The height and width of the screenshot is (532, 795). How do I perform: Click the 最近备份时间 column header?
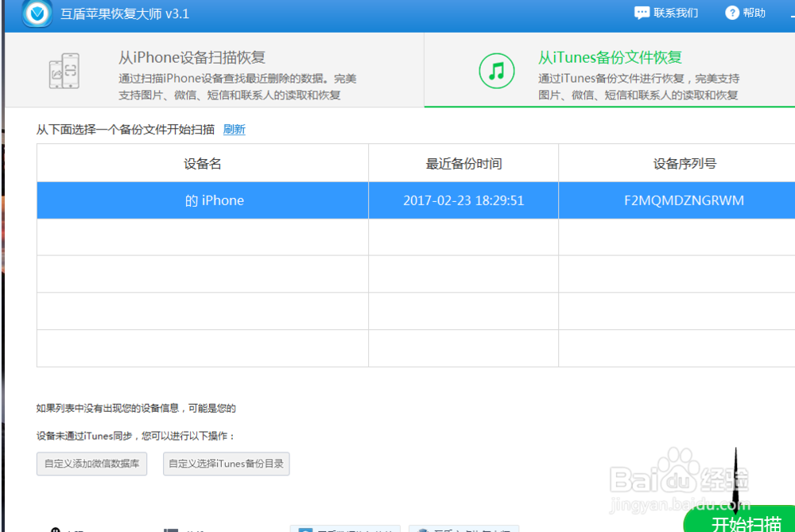pyautogui.click(x=463, y=163)
